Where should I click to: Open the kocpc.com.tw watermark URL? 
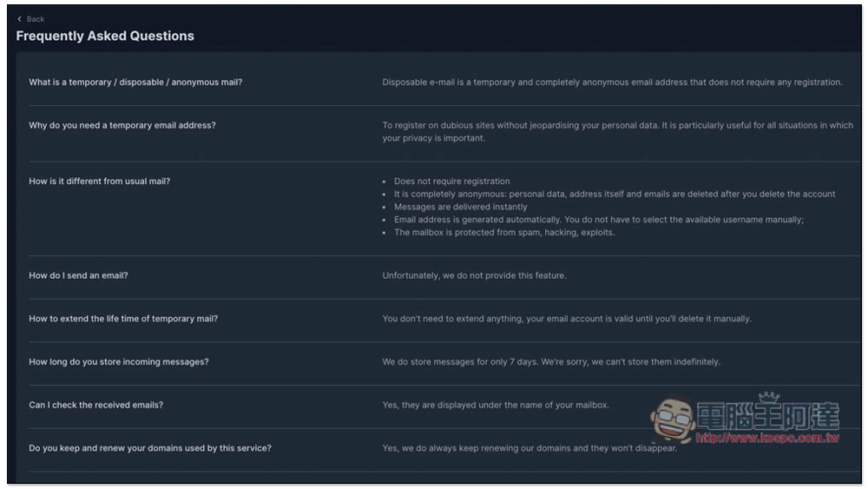click(767, 438)
